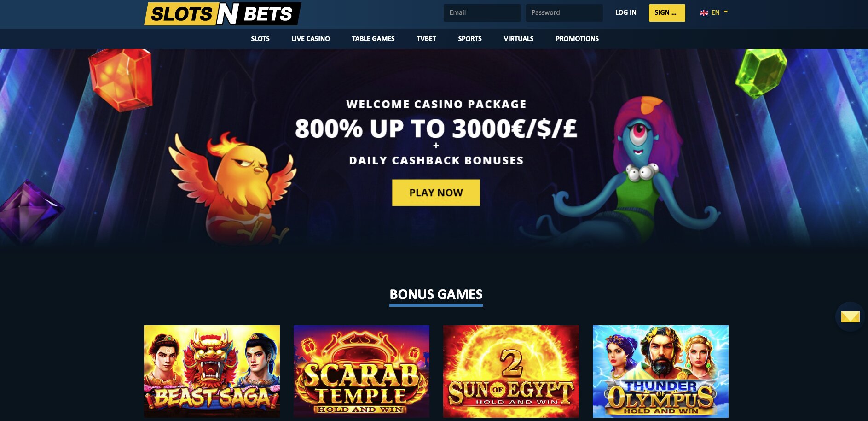Click the UK flag language icon

(704, 13)
